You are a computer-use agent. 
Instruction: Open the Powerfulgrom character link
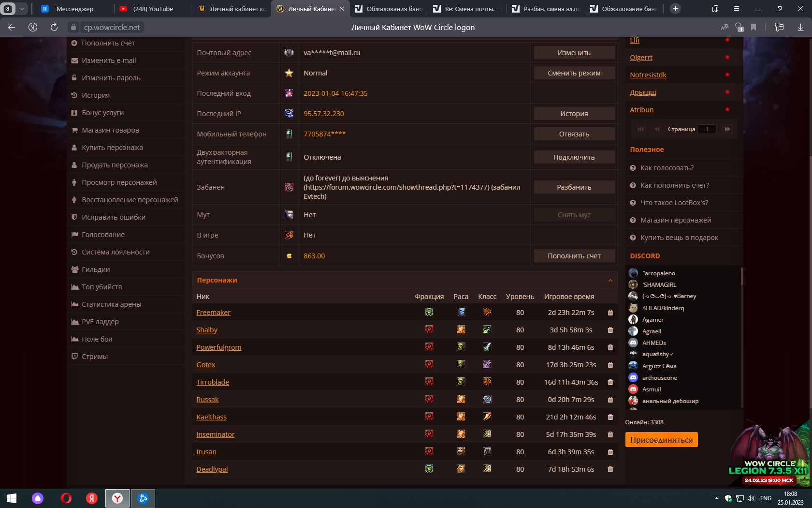click(218, 347)
